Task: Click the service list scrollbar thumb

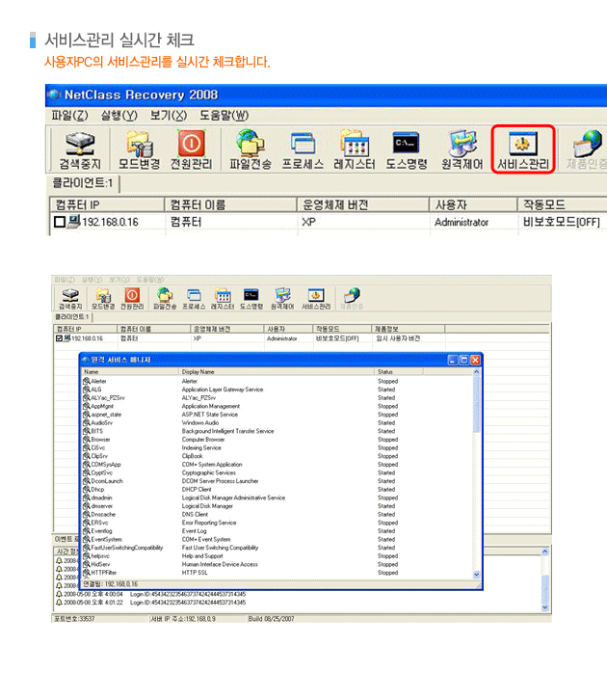Action: (476, 404)
